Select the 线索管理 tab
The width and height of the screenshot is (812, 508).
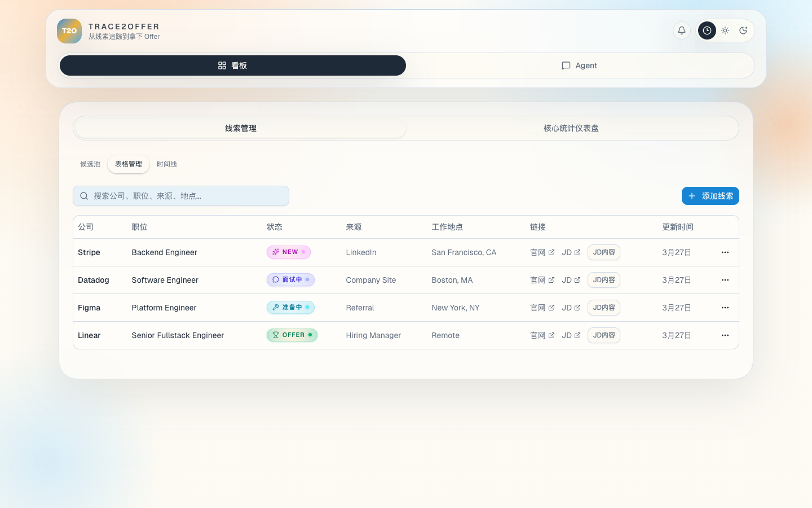(x=241, y=128)
